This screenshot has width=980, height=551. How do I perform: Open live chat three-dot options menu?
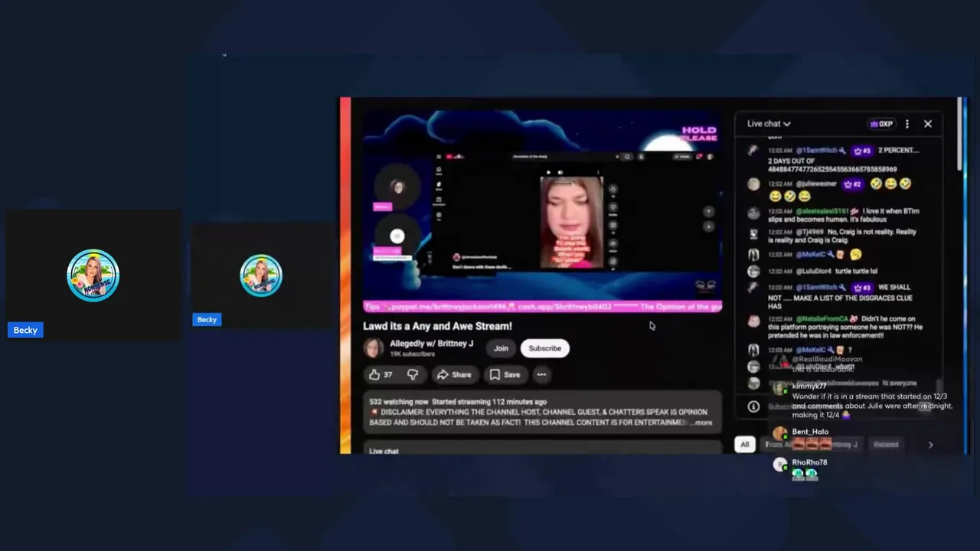pyautogui.click(x=907, y=123)
